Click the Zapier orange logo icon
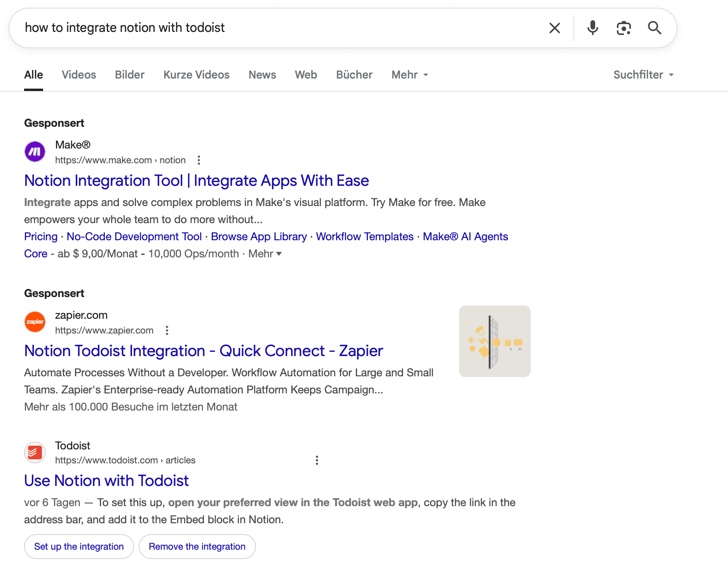Screen dimensions: 728x573 35,322
